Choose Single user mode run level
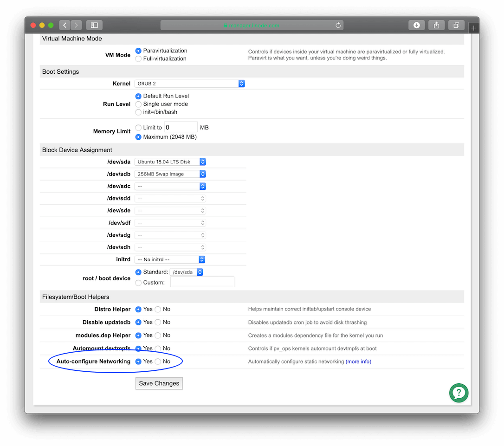504x446 pixels. pos(138,104)
